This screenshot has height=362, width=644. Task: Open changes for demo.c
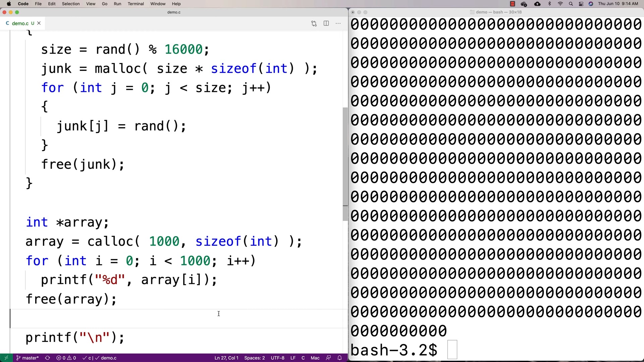pos(314,23)
